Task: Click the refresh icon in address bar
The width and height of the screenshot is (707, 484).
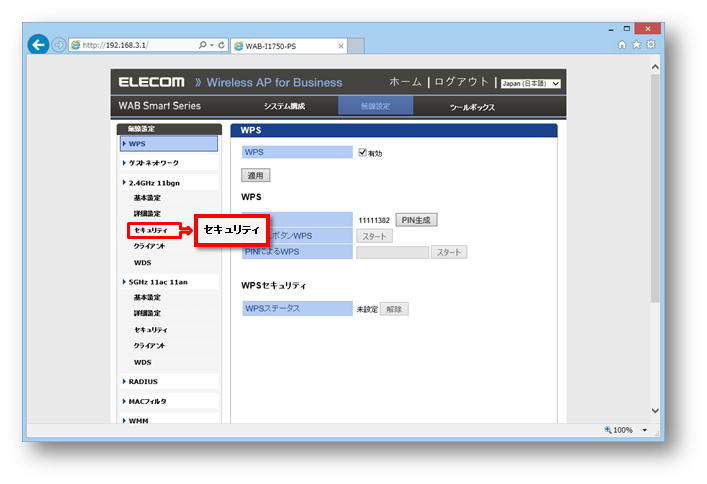Action: [x=221, y=45]
